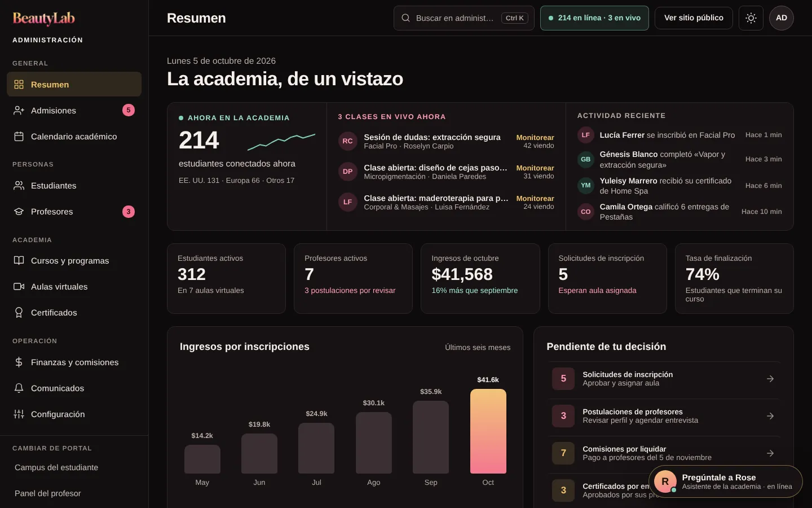Go to Estudiantes section

pyautogui.click(x=74, y=186)
